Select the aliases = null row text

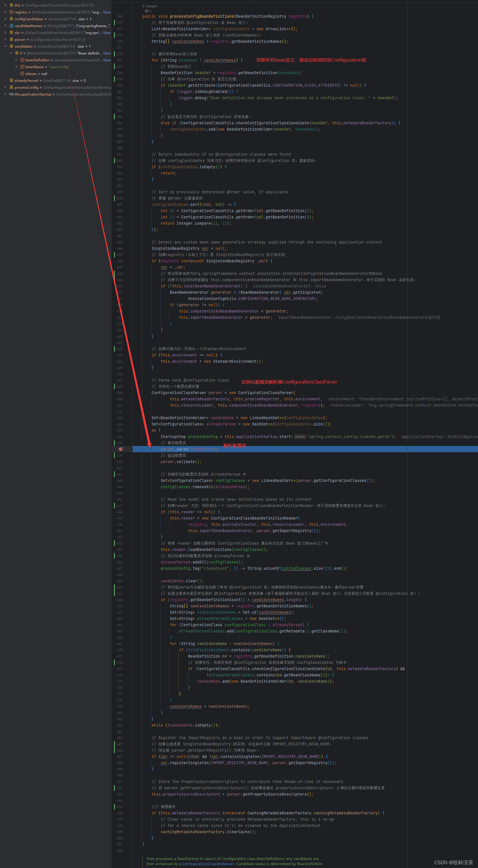[36, 74]
